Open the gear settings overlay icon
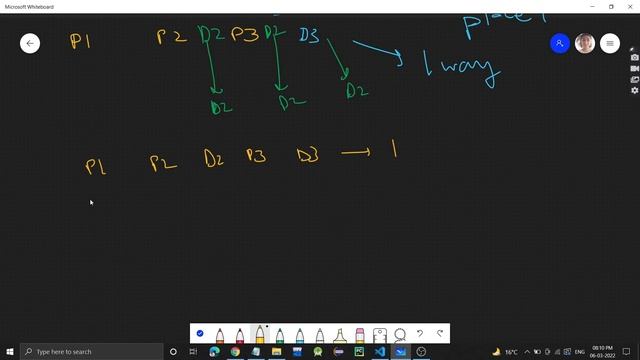The height and width of the screenshot is (360, 640). pyautogui.click(x=635, y=90)
